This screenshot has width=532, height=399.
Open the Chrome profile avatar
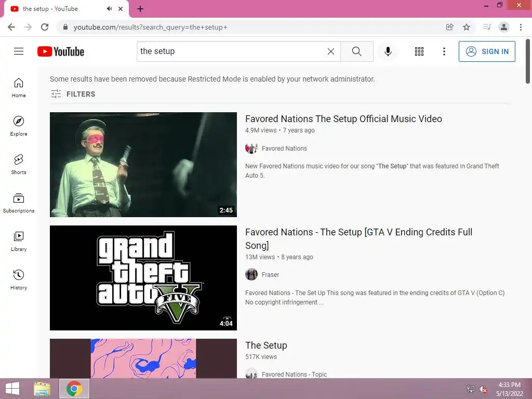[504, 27]
